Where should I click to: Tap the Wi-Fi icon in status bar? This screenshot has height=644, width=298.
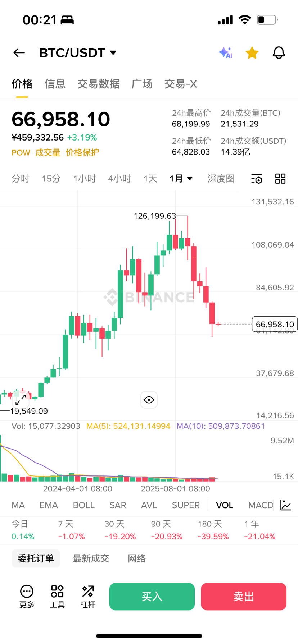coord(245,20)
